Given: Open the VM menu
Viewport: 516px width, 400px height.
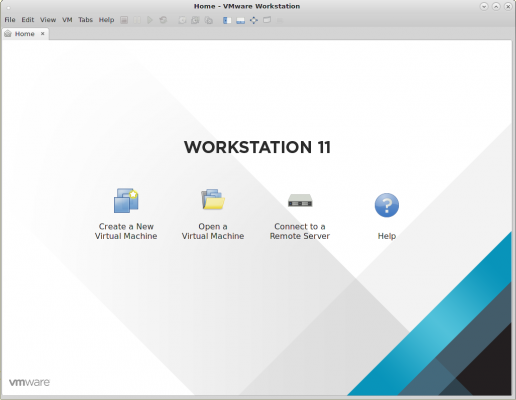Looking at the screenshot, I should [67, 20].
